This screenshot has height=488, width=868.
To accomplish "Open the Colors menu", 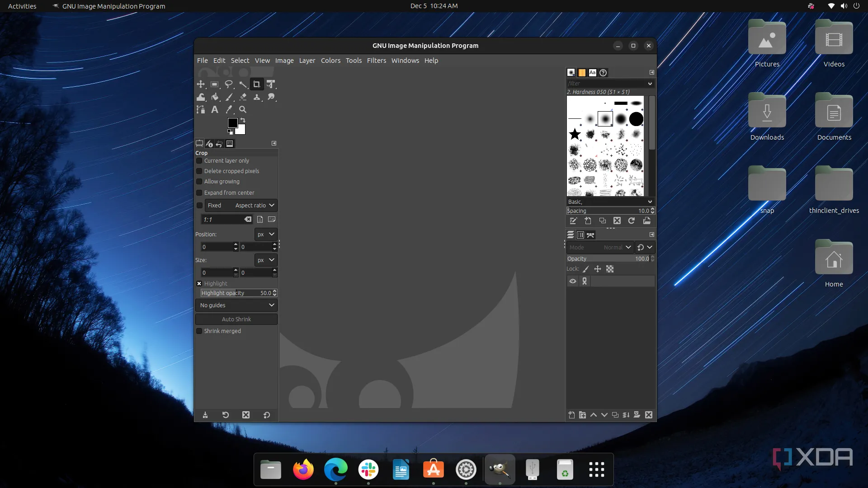I will tap(331, 61).
